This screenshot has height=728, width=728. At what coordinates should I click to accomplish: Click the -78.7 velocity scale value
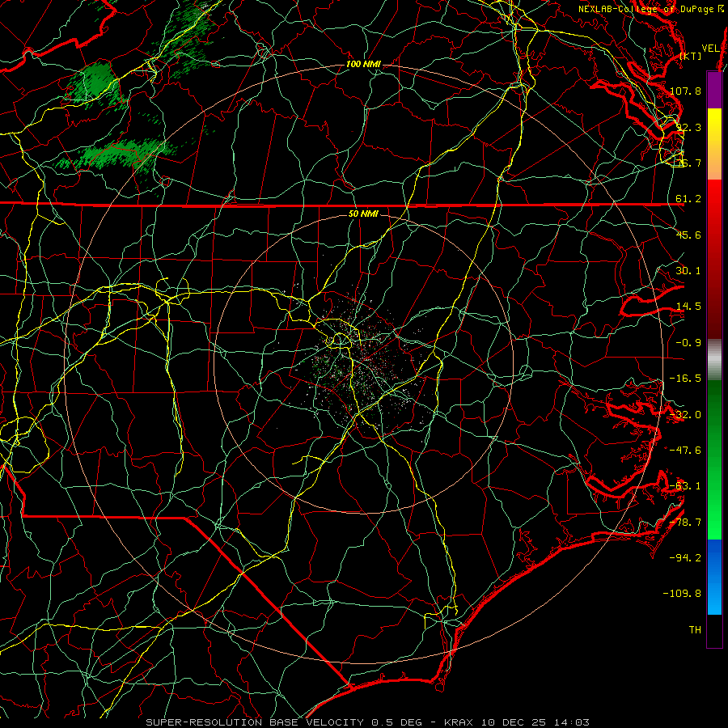(x=685, y=523)
